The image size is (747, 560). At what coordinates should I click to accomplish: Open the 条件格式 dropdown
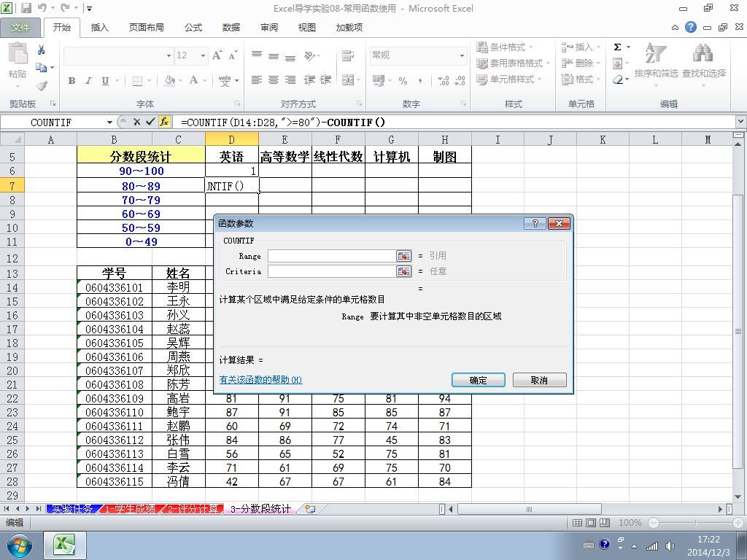pos(505,47)
